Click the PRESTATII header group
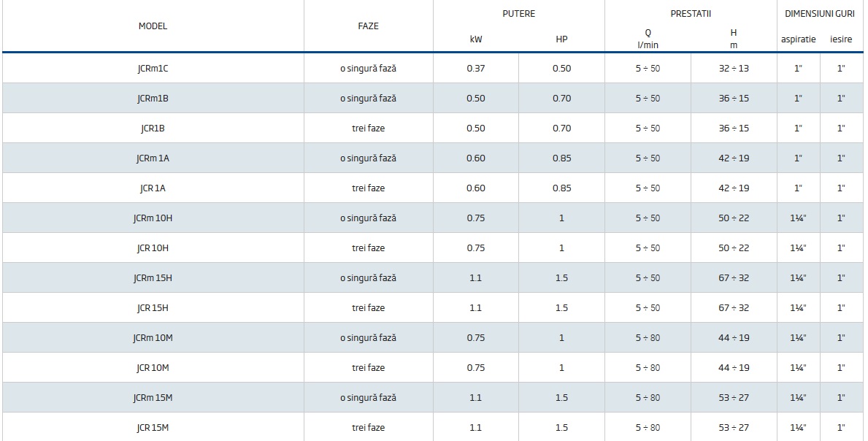 tap(691, 14)
